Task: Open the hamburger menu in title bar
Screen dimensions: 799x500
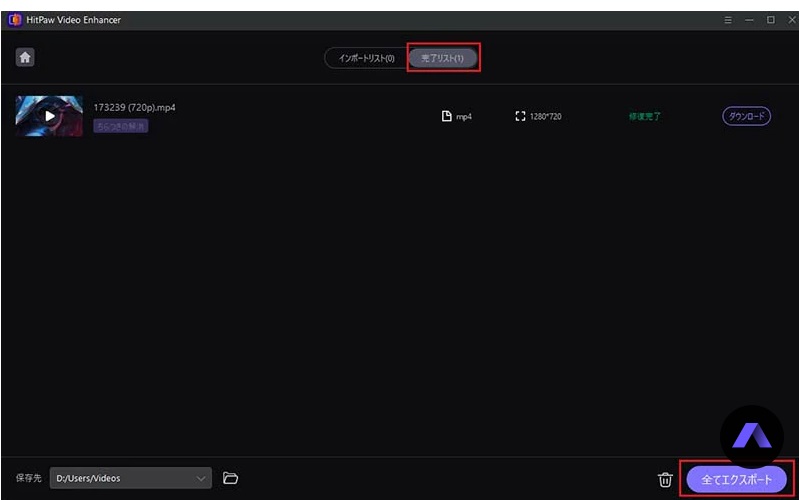Action: tap(728, 20)
